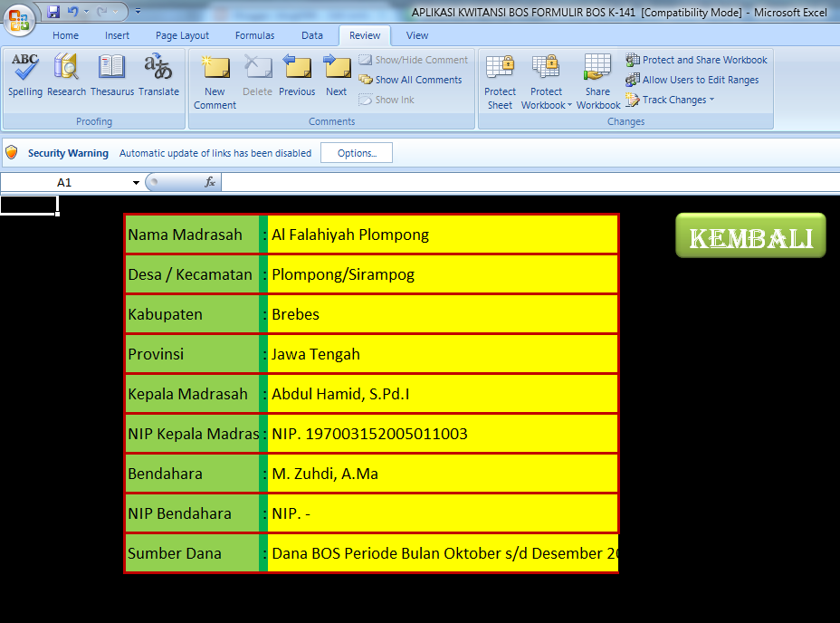Screen dimensions: 840x623
Task: Click the Share Workbook button
Action: (597, 82)
